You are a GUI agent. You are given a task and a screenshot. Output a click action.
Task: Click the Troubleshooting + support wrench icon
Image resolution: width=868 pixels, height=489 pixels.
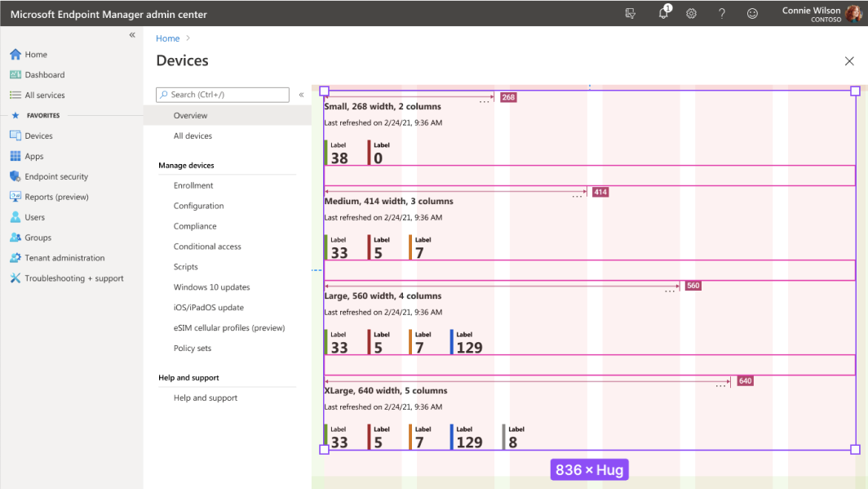click(15, 278)
